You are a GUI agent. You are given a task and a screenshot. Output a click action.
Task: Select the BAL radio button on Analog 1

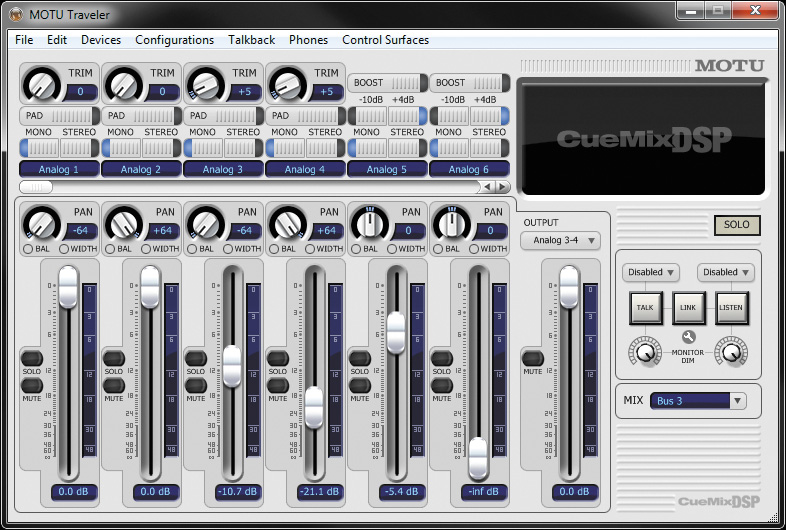(x=28, y=249)
